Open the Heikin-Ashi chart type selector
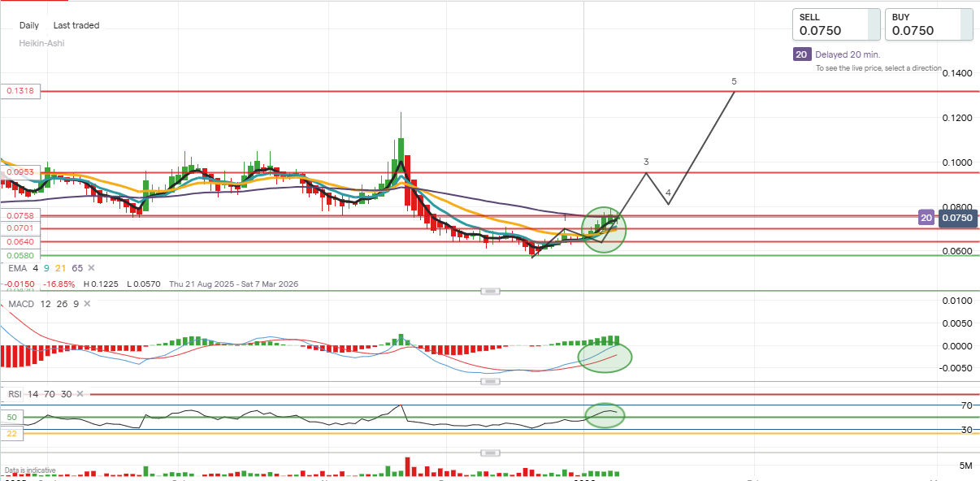 point(41,43)
